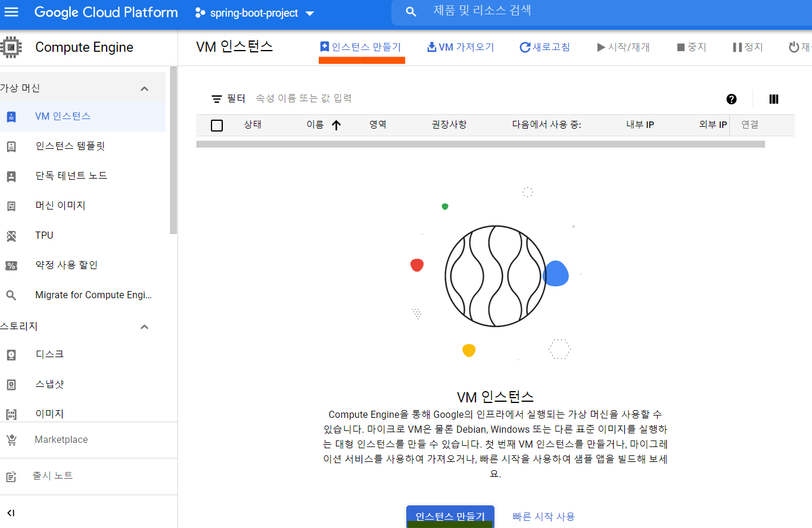
Task: Click the plus icon on 인스턴스 만들기
Action: [x=325, y=46]
